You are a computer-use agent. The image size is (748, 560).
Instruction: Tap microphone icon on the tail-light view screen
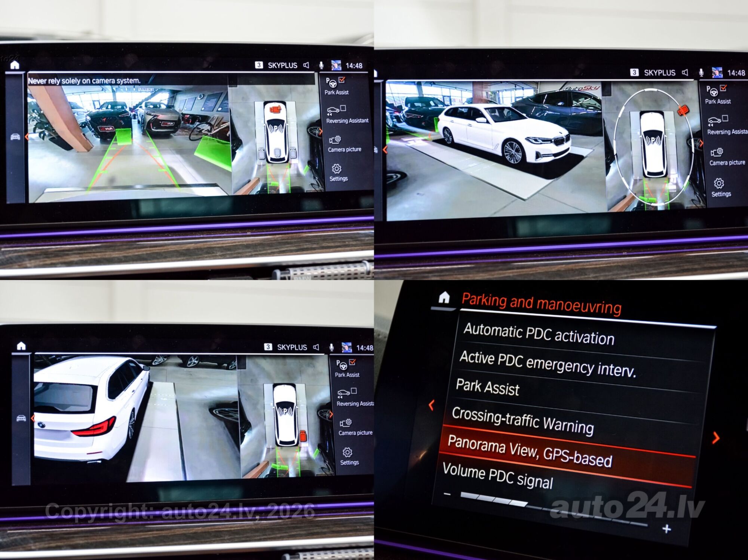[x=331, y=348]
